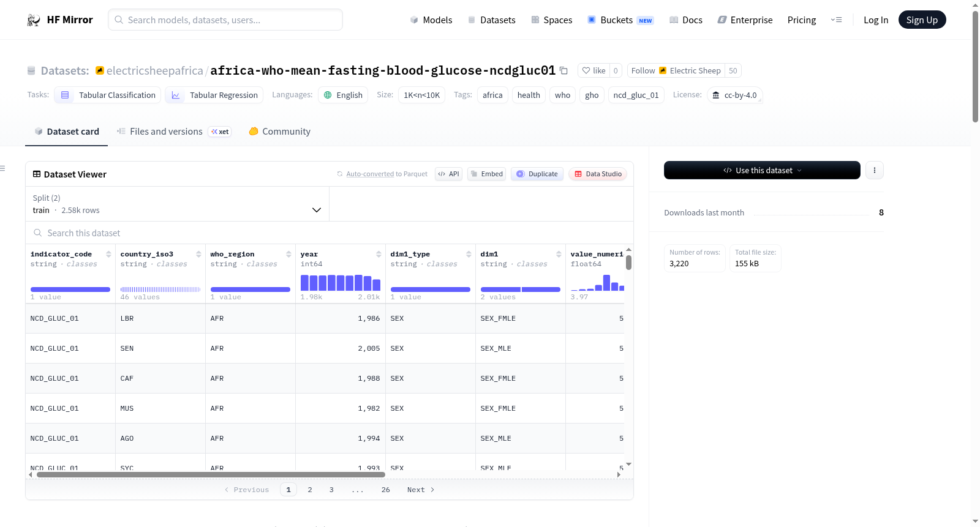The width and height of the screenshot is (980, 527).
Task: Open Data Studio
Action: tap(598, 174)
